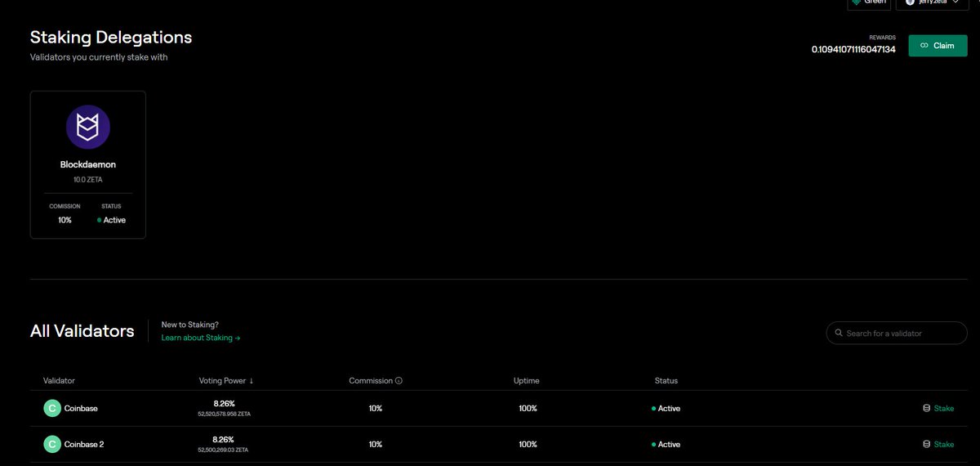Click the Coinbase 2 row 10% commission
This screenshot has width=980, height=466.
376,445
